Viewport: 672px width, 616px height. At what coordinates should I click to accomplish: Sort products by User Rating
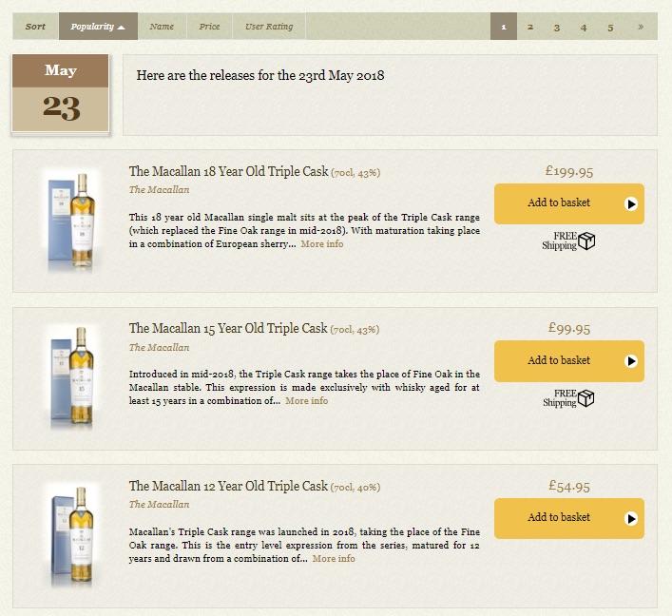coord(269,27)
